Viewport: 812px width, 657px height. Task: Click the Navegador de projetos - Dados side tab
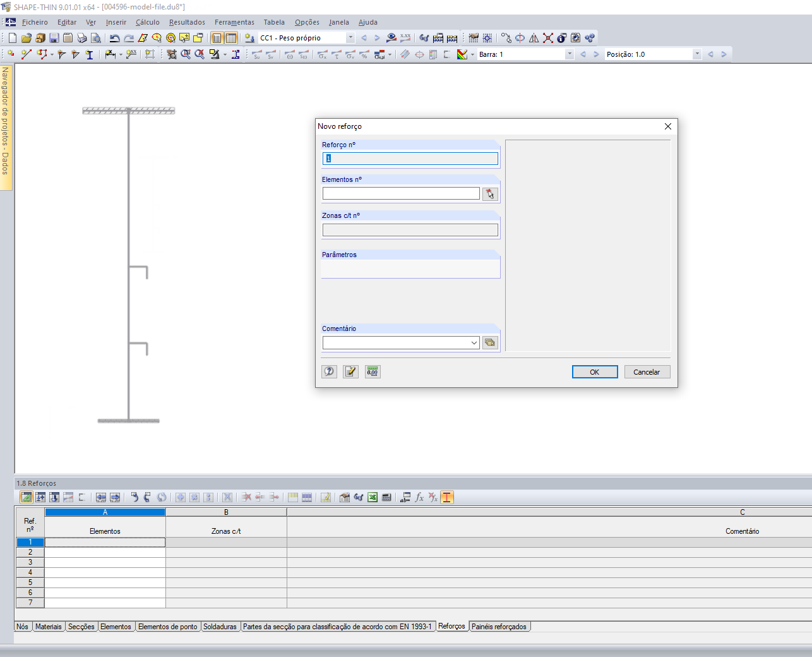coord(6,126)
